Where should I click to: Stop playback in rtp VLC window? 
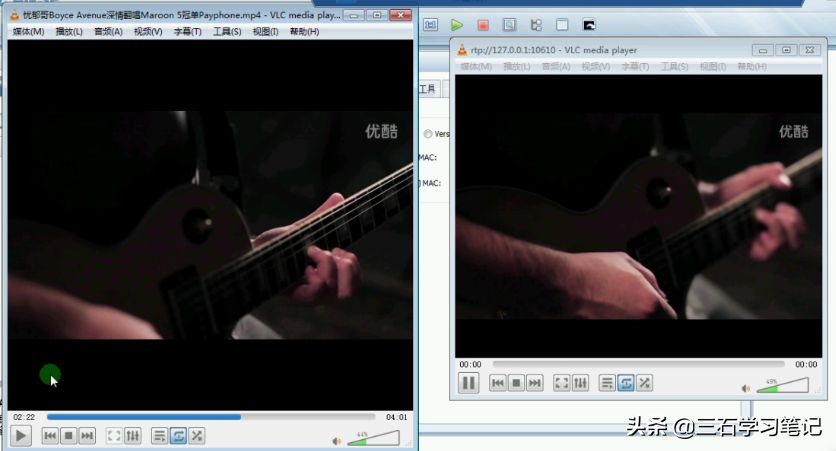click(516, 383)
